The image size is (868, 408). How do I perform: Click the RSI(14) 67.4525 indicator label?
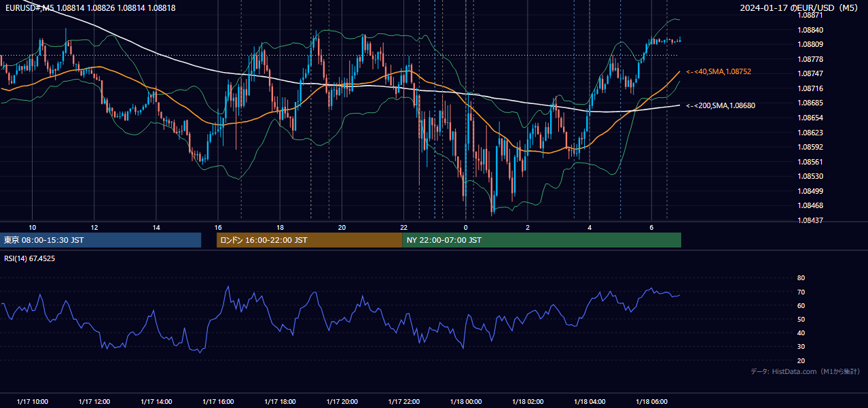click(30, 258)
